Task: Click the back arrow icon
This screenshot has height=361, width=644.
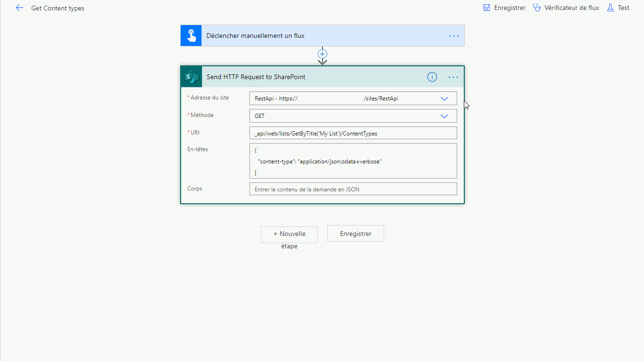Action: 19,8
